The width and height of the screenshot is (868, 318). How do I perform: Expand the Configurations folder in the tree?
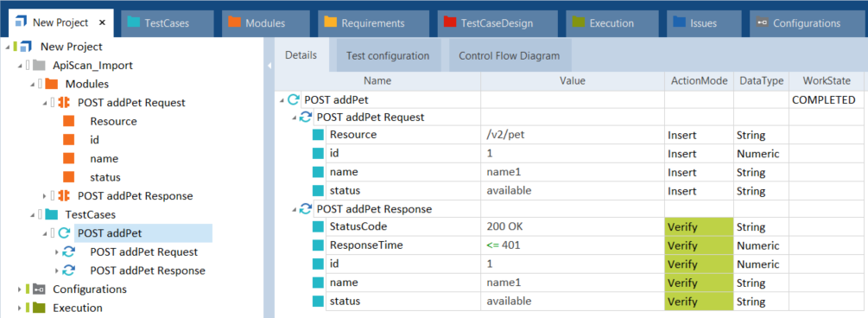[20, 289]
